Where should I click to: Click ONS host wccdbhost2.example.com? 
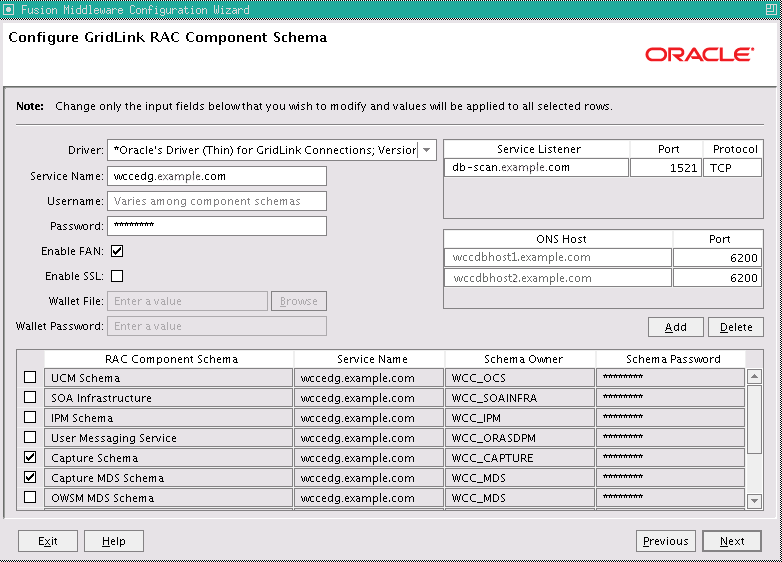pyautogui.click(x=558, y=278)
